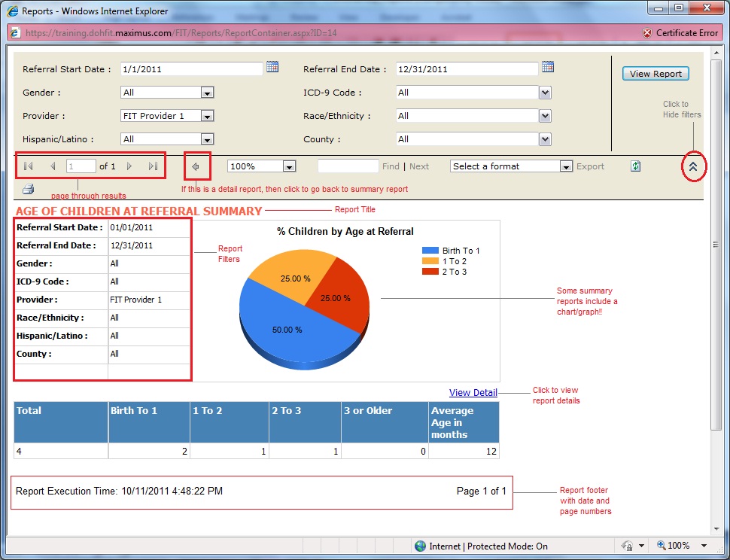The height and width of the screenshot is (560, 730).
Task: Refresh the report with the green icon
Action: pos(636,166)
